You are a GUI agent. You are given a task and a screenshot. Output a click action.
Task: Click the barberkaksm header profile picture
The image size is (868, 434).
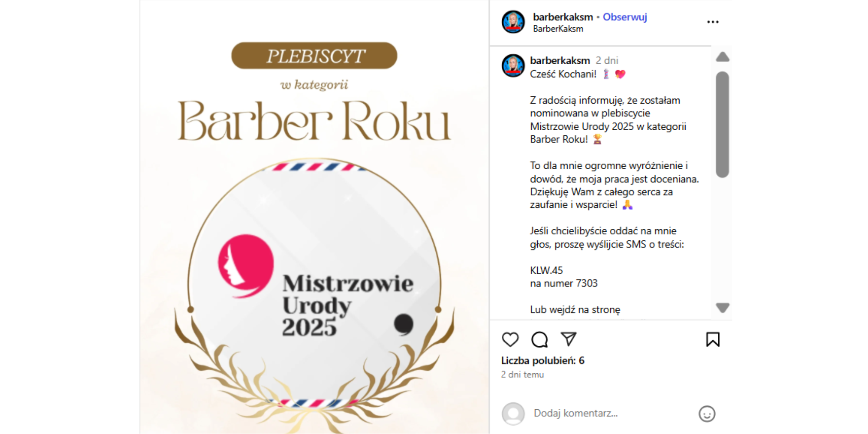pos(513,22)
